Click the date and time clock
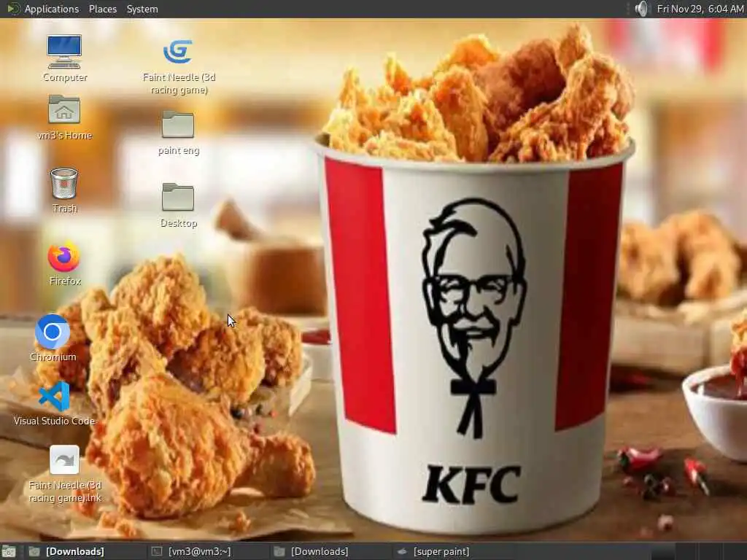This screenshot has width=747, height=560. pyautogui.click(x=700, y=9)
